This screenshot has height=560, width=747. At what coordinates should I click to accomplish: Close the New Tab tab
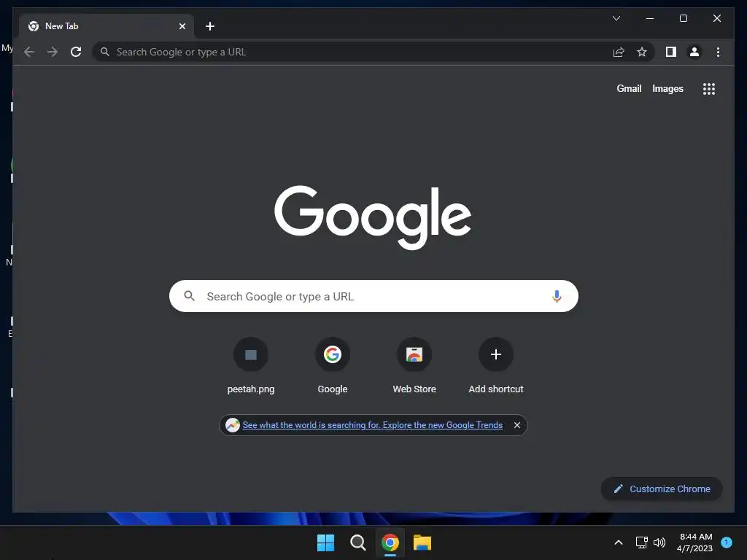pos(182,26)
